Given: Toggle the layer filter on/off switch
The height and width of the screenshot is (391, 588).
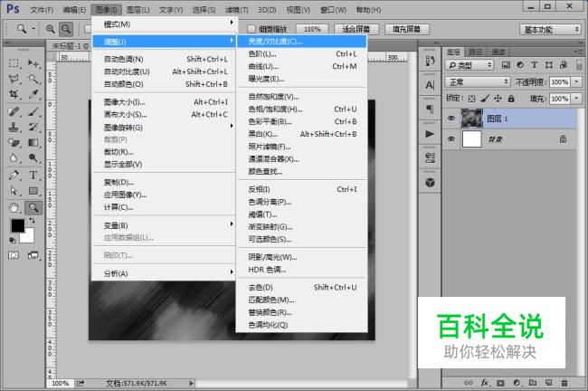Looking at the screenshot, I should pyautogui.click(x=579, y=64).
